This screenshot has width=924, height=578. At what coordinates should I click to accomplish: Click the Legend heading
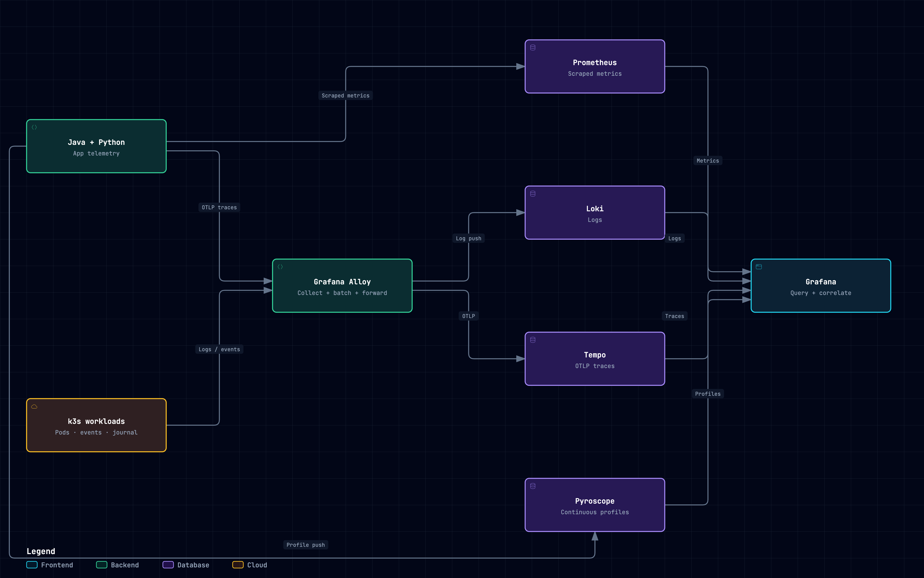click(x=41, y=551)
